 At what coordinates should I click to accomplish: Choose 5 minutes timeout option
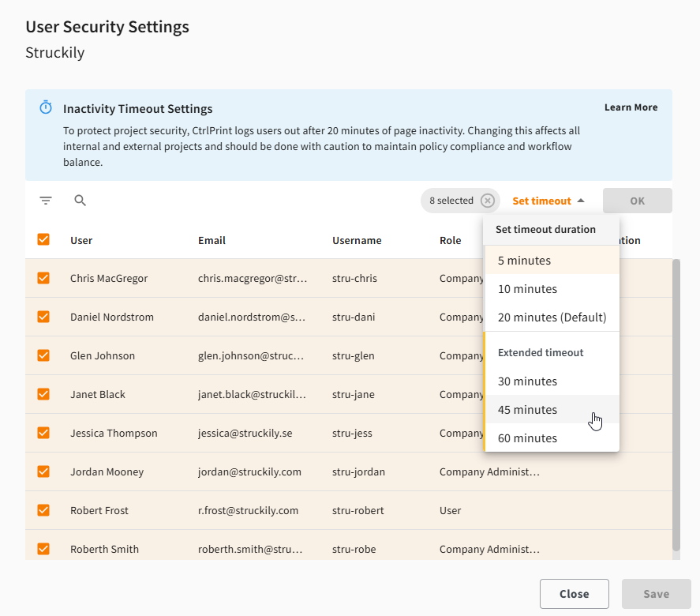click(552, 261)
